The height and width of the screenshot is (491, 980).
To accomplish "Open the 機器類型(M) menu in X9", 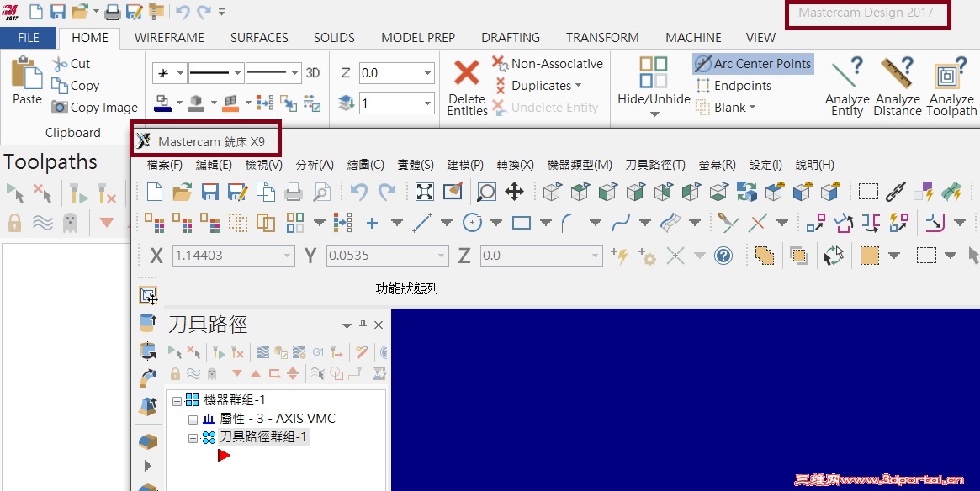I will pyautogui.click(x=580, y=165).
